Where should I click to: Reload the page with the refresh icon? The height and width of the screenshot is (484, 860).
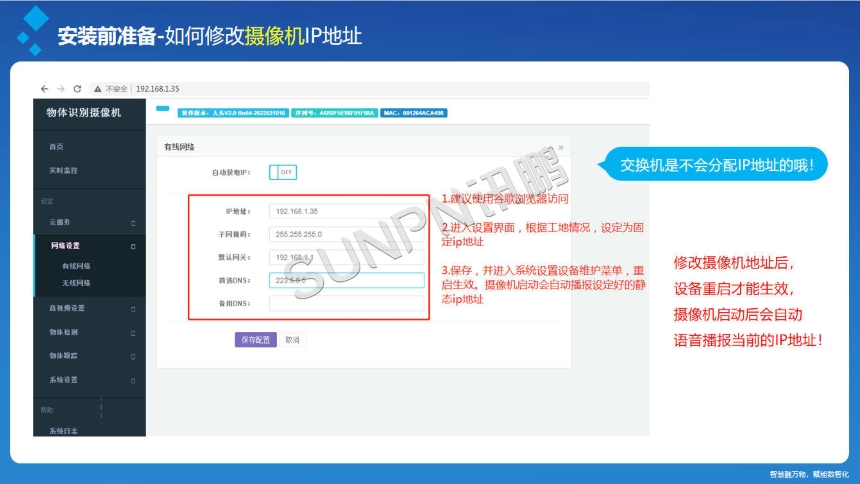point(77,88)
